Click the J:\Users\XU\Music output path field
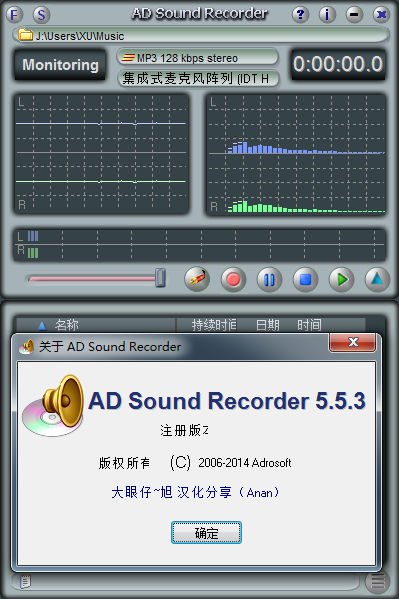The width and height of the screenshot is (399, 599). 201,36
